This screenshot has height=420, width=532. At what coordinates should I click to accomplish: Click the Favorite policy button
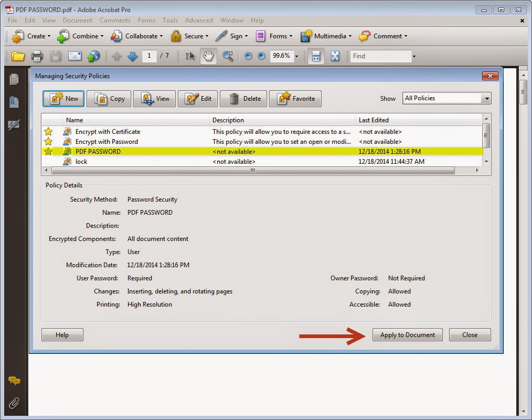coord(295,99)
